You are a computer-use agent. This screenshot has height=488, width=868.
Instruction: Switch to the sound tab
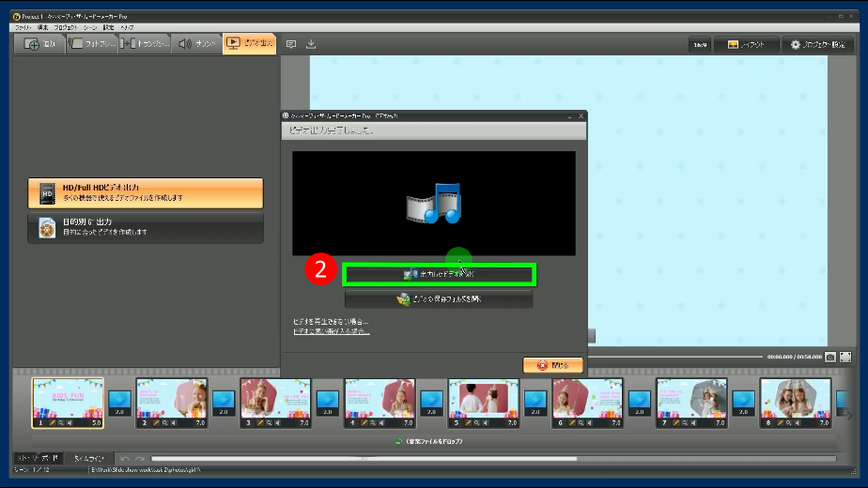pos(196,44)
